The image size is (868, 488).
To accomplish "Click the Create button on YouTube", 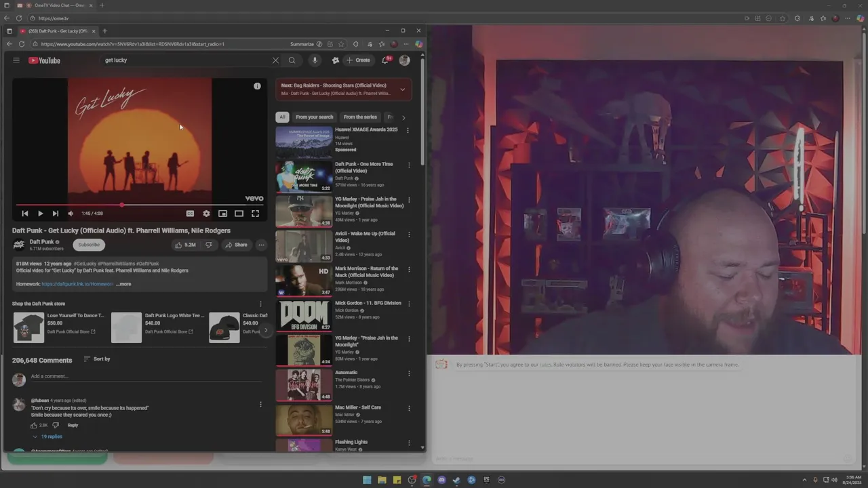I will [358, 60].
